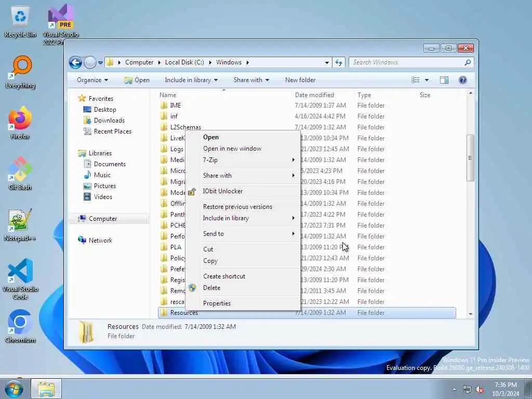532x399 pixels.
Task: Open Help with the question mark icon
Action: click(x=463, y=80)
